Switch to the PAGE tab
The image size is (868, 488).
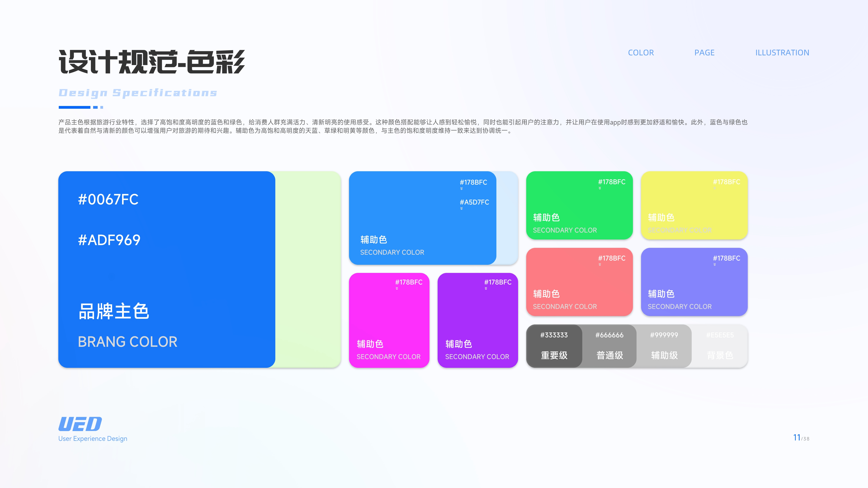point(704,53)
